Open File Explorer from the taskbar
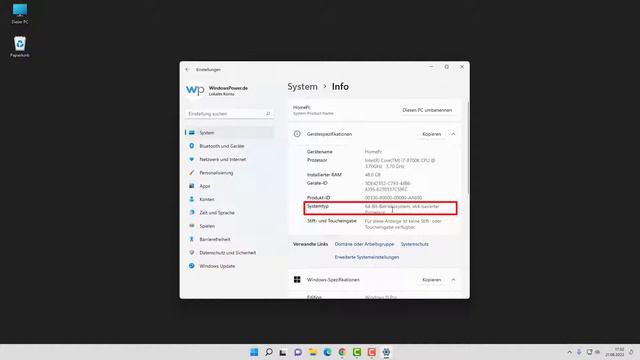 pyautogui.click(x=313, y=352)
